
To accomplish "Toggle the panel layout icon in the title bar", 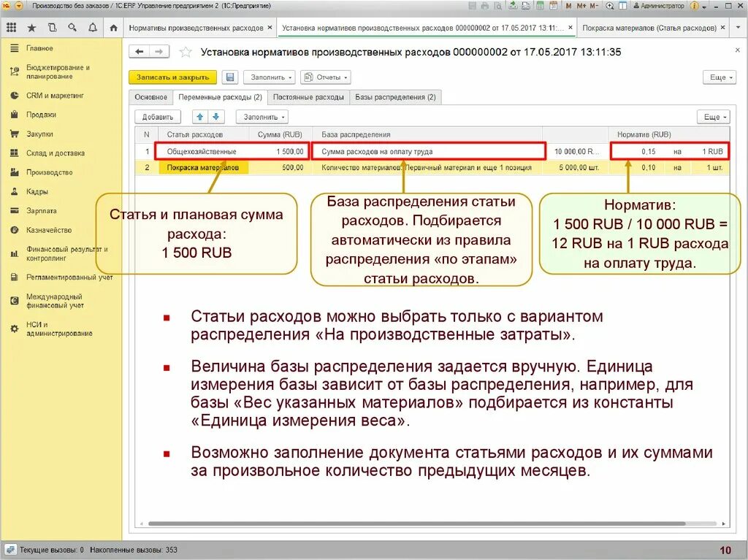I will 622,6.
